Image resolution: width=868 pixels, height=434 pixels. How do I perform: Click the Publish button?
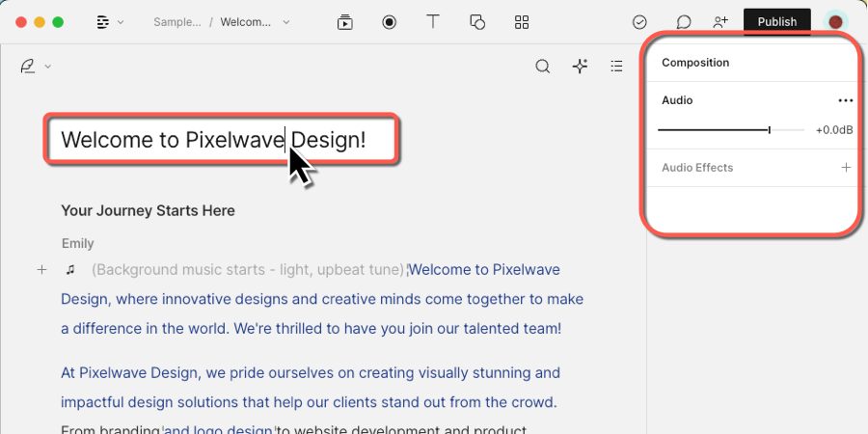click(777, 22)
